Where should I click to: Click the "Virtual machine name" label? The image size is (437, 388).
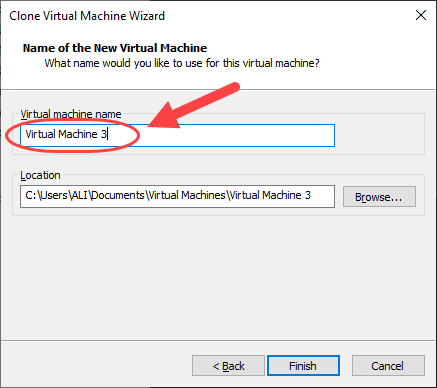click(71, 114)
